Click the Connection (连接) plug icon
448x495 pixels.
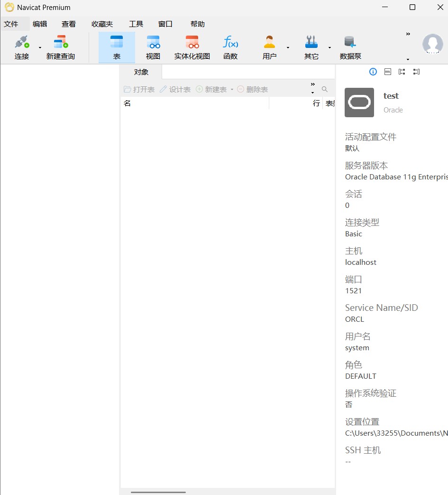coord(22,42)
